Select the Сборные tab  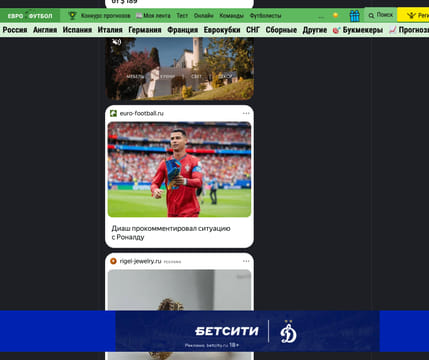click(x=281, y=30)
